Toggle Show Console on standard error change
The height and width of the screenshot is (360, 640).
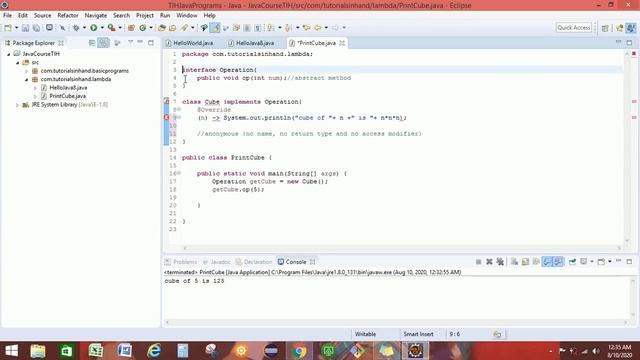(x=558, y=262)
